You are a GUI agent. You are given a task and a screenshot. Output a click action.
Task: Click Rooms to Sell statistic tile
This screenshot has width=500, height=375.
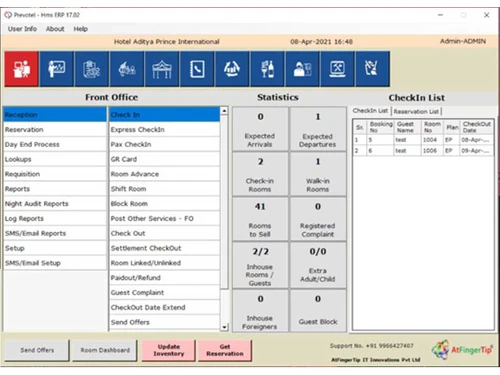260,219
